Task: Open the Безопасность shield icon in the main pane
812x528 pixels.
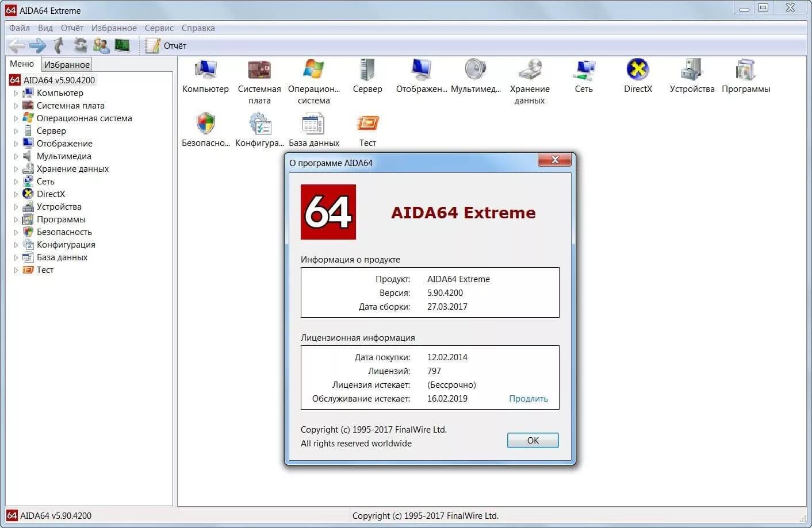Action: point(205,124)
